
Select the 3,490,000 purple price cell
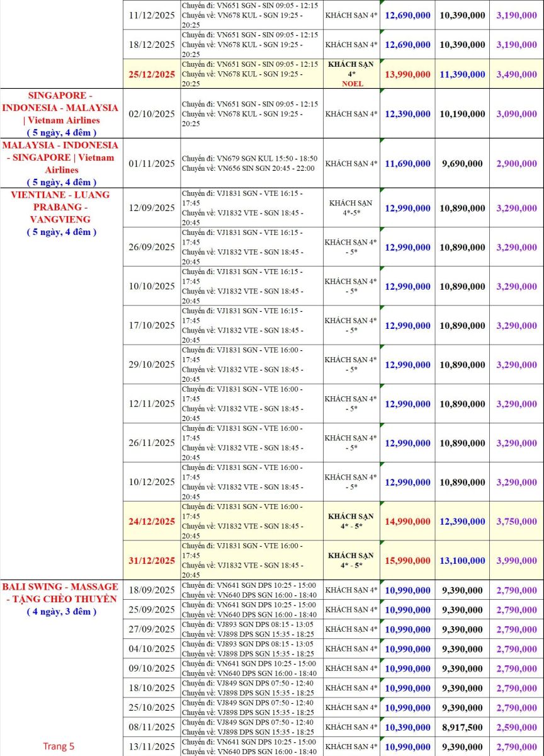click(x=516, y=74)
